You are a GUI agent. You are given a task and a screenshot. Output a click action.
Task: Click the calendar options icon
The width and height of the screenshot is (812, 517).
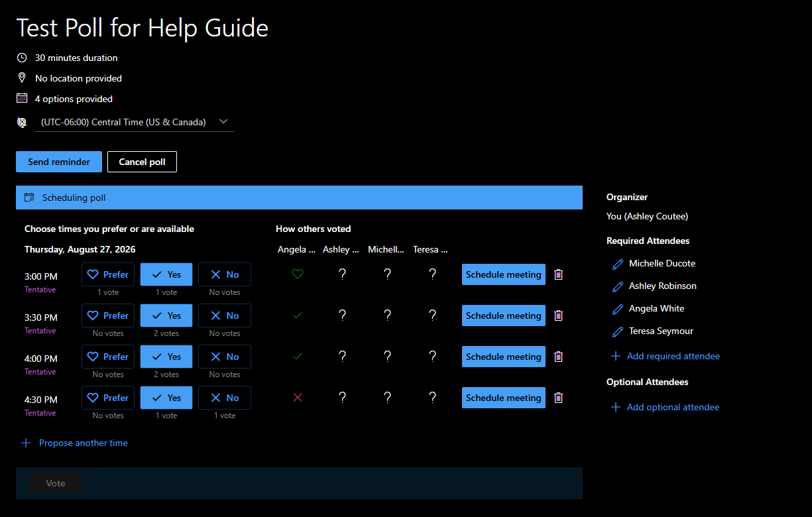pos(22,98)
